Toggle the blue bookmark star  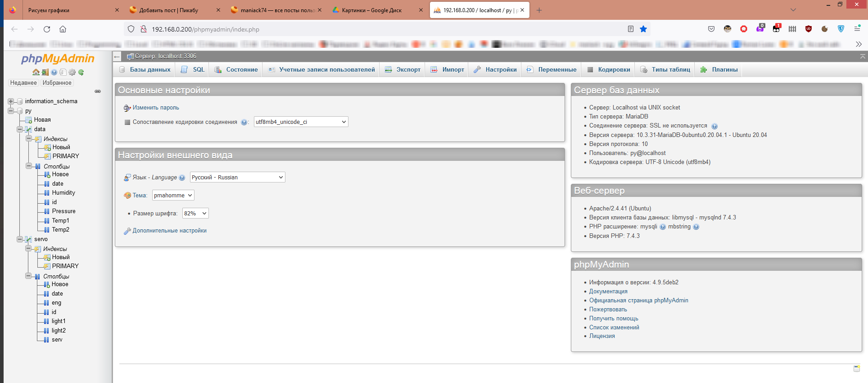[x=643, y=29]
